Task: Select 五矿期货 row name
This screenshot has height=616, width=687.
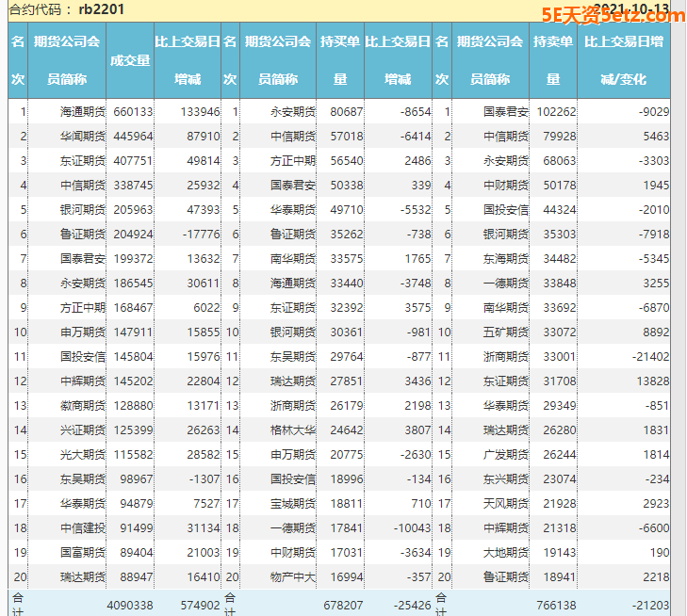Action: tap(506, 332)
